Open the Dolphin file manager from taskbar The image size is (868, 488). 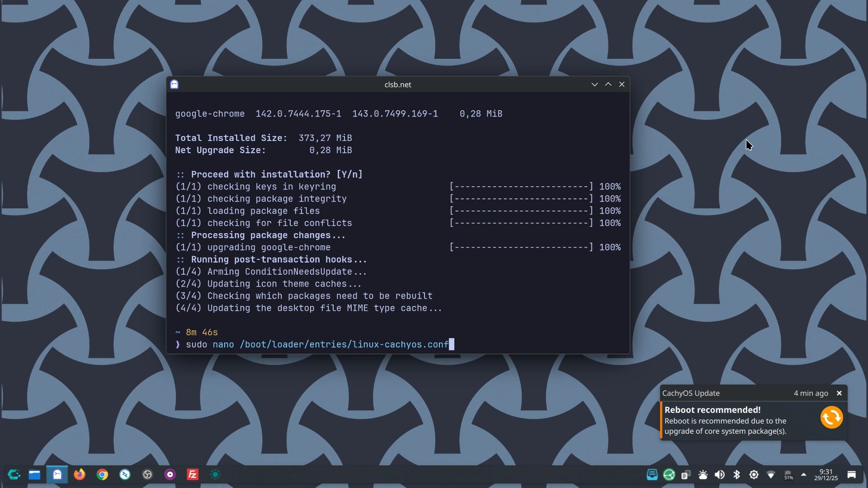point(34,474)
